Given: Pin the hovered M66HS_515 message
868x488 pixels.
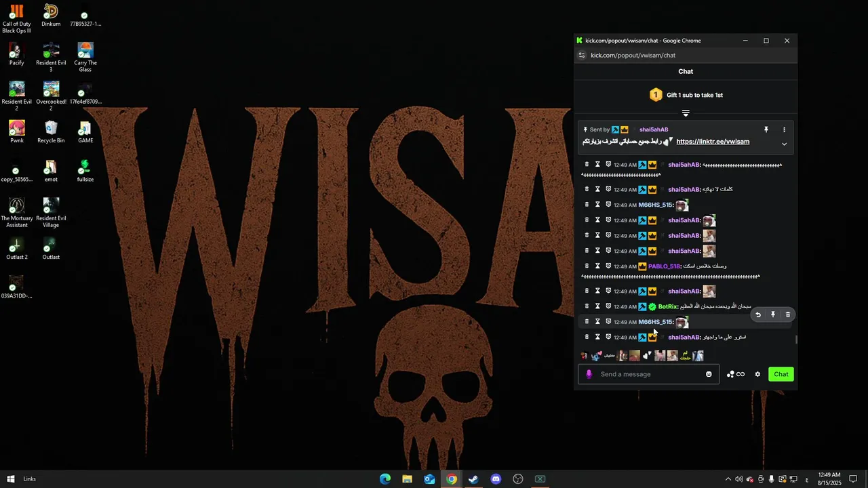Looking at the screenshot, I should (x=773, y=314).
